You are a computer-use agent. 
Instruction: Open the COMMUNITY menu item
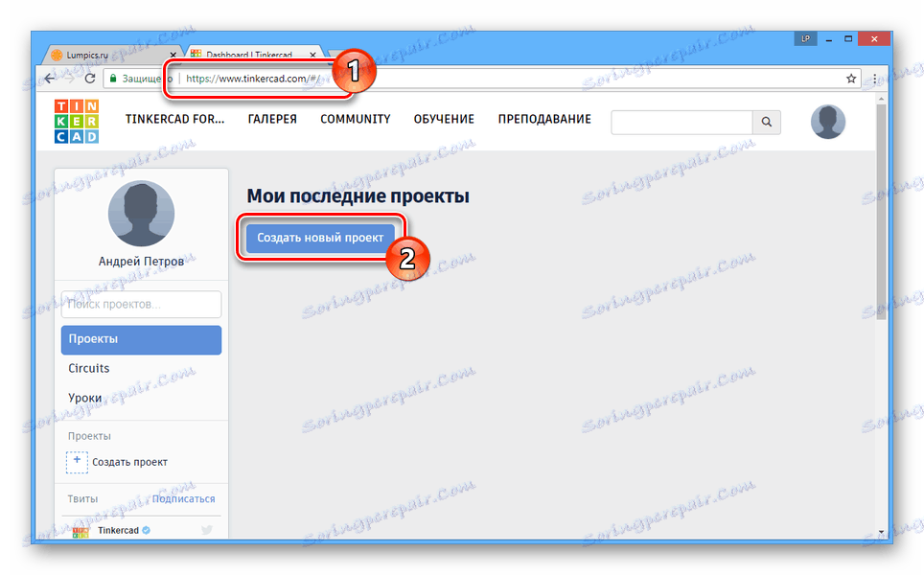click(x=356, y=119)
